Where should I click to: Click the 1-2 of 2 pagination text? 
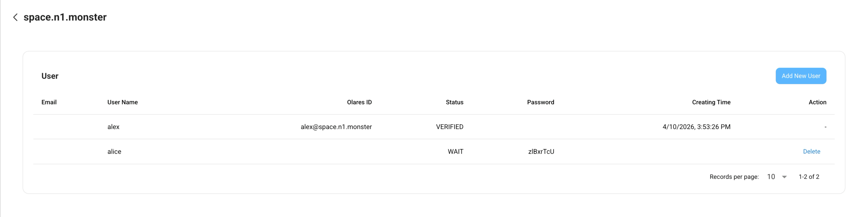[809, 177]
